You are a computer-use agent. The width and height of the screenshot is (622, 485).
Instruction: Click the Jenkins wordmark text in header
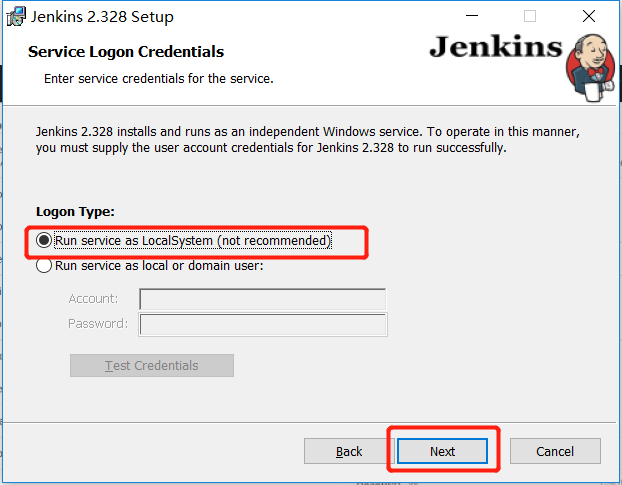click(x=496, y=47)
